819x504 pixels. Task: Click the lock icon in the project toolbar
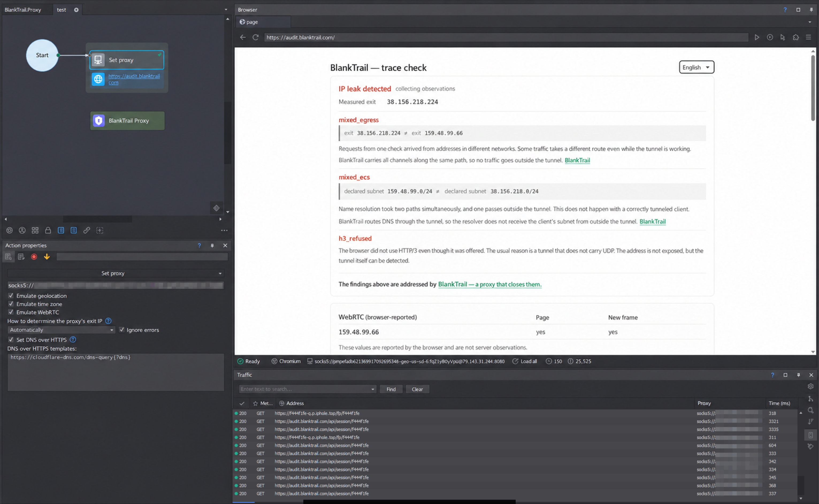pos(48,230)
